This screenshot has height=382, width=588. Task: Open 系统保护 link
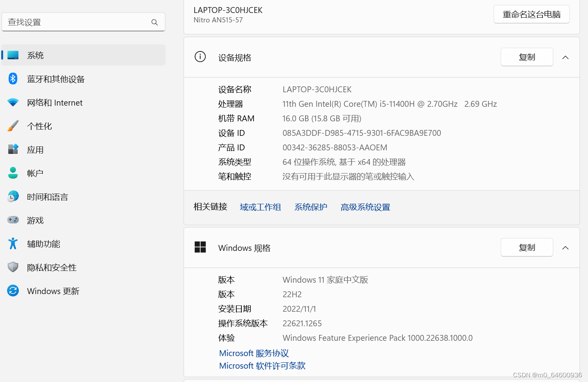[x=311, y=207]
